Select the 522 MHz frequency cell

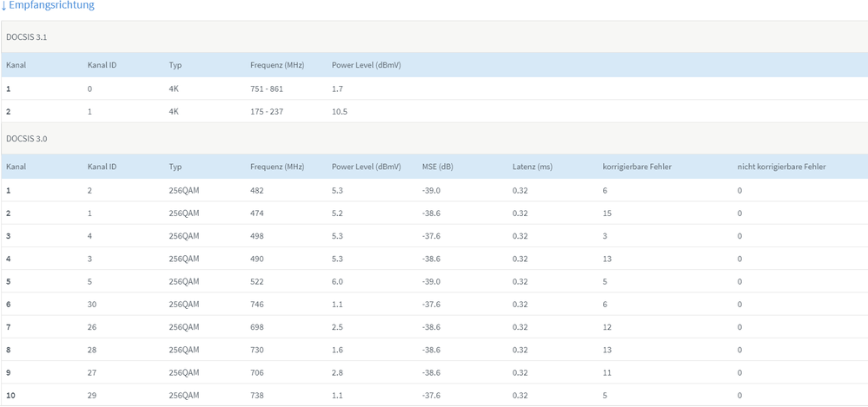coord(257,281)
